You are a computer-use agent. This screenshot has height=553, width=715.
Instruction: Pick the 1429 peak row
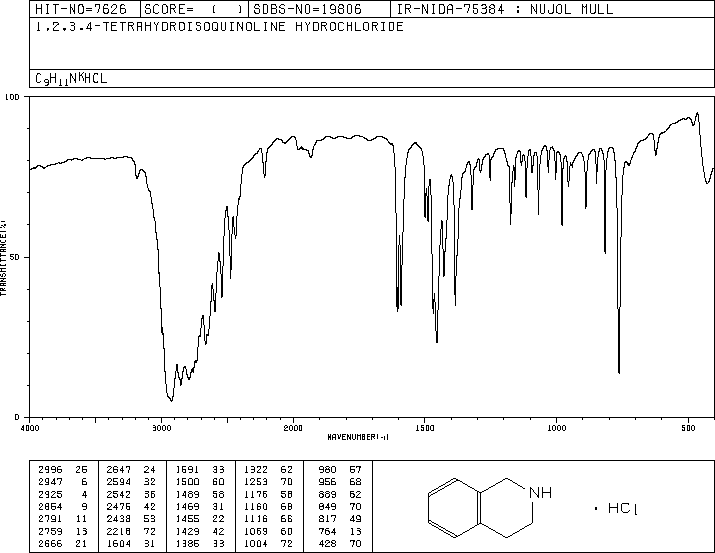(200, 531)
